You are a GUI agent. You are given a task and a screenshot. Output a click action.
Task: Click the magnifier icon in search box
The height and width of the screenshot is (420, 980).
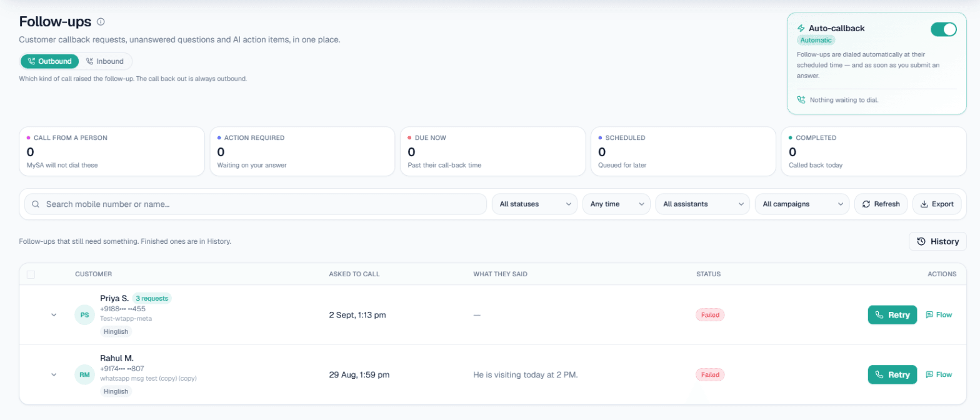36,204
